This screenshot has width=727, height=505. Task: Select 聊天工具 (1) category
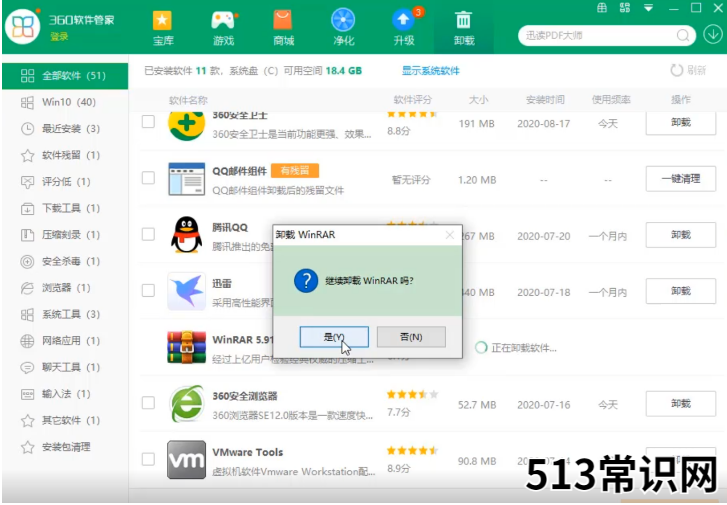tap(65, 367)
